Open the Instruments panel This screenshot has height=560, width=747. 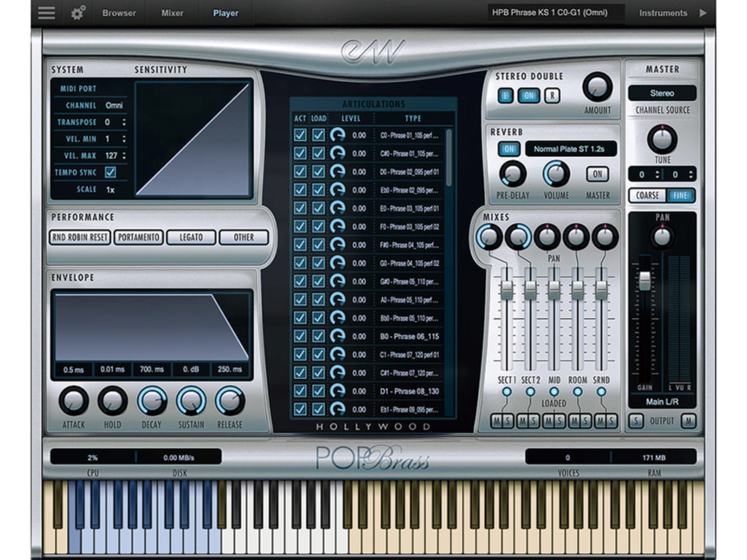point(663,13)
